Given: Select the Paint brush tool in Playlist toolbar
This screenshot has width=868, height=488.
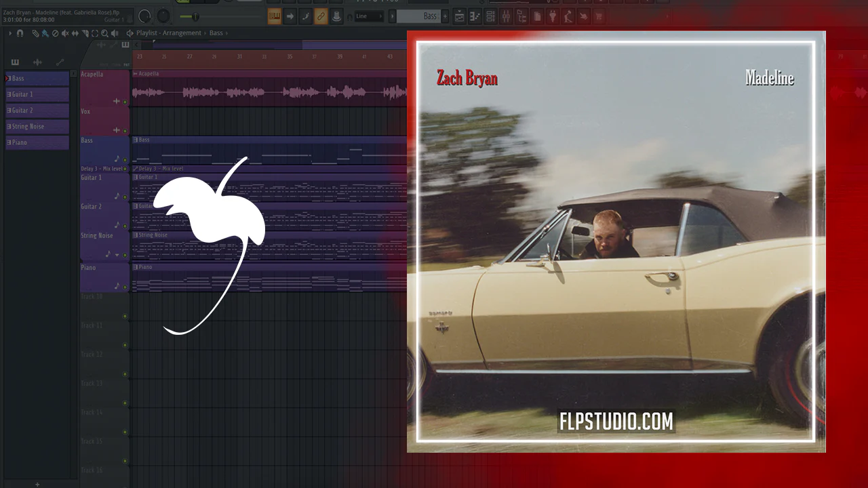Looking at the screenshot, I should [45, 33].
